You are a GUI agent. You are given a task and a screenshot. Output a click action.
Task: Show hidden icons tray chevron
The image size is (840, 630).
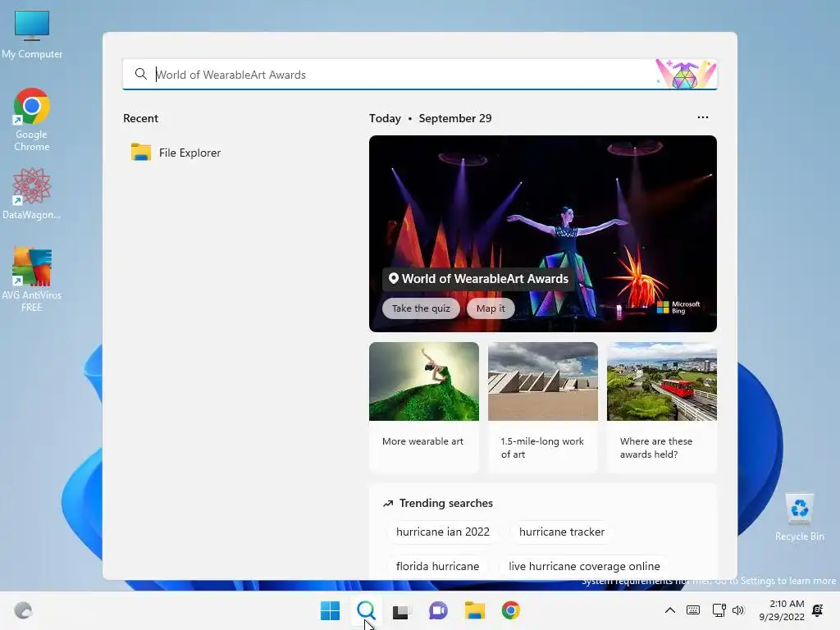(669, 610)
